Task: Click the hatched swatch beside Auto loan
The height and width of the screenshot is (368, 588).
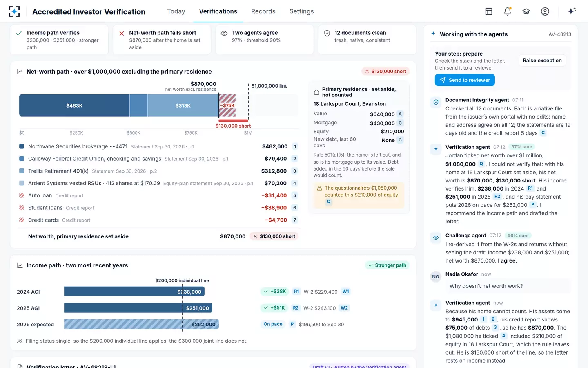Action: [22, 195]
